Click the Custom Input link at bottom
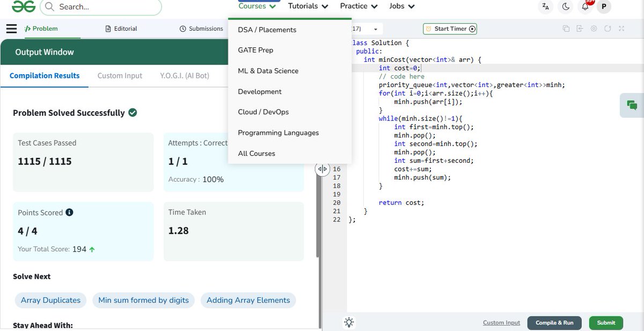 click(x=501, y=323)
